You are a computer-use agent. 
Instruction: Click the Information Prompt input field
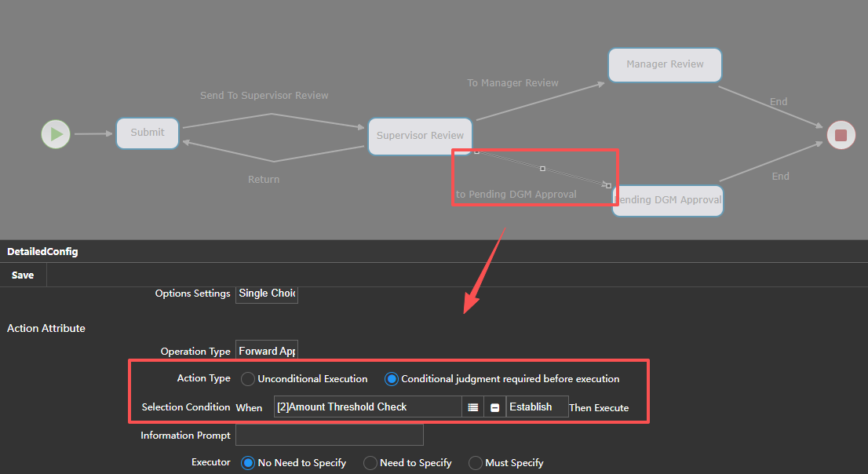[329, 435]
